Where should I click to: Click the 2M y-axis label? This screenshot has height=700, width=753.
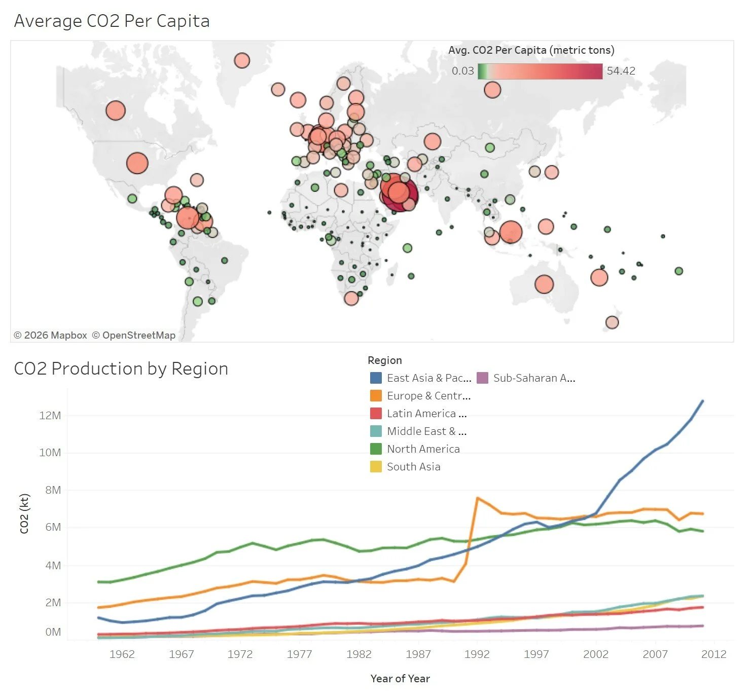click(53, 603)
